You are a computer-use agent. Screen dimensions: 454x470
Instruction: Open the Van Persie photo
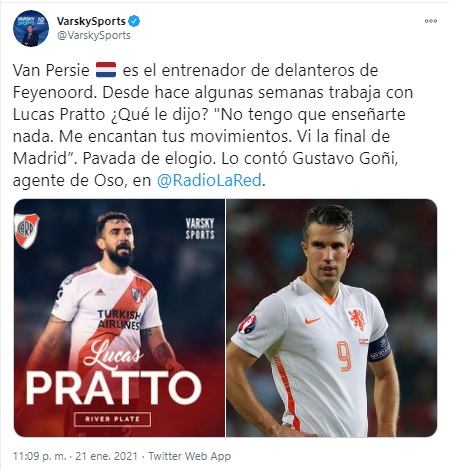point(332,318)
